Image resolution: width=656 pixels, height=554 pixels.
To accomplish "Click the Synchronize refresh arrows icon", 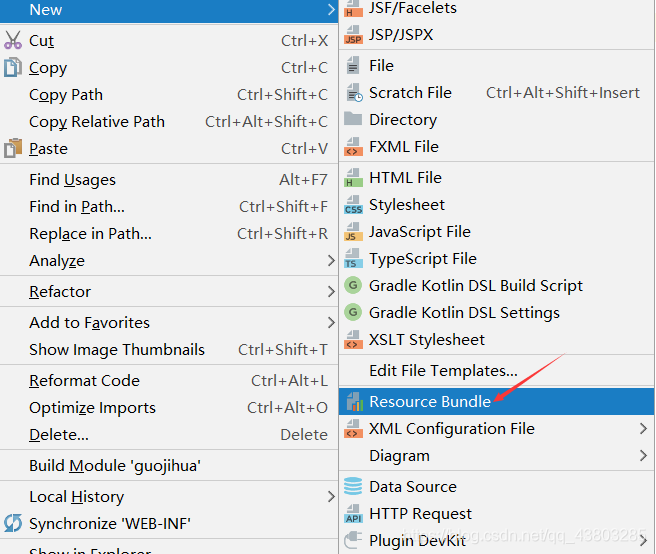I will click(13, 523).
